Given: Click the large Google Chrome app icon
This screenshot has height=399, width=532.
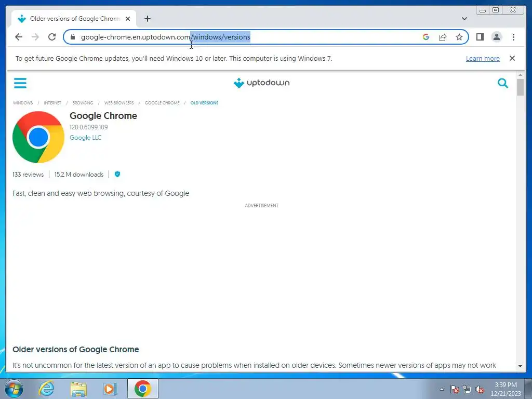Looking at the screenshot, I should [x=38, y=137].
